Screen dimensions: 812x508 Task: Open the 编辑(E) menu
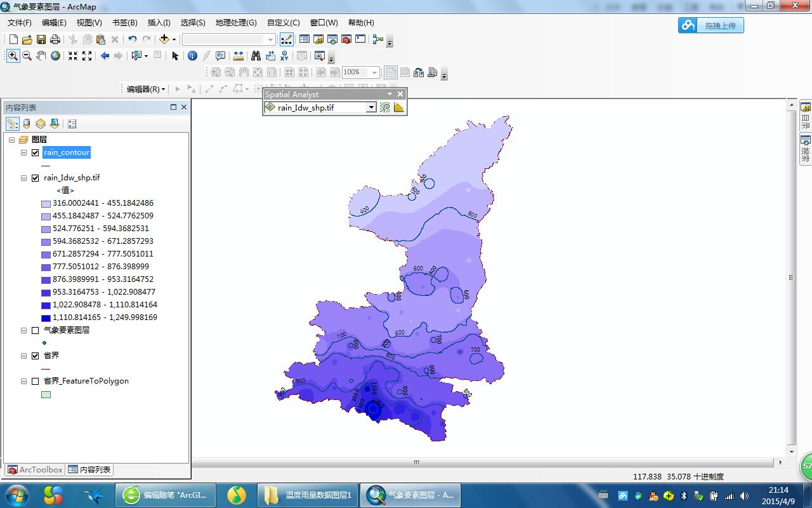pos(55,22)
